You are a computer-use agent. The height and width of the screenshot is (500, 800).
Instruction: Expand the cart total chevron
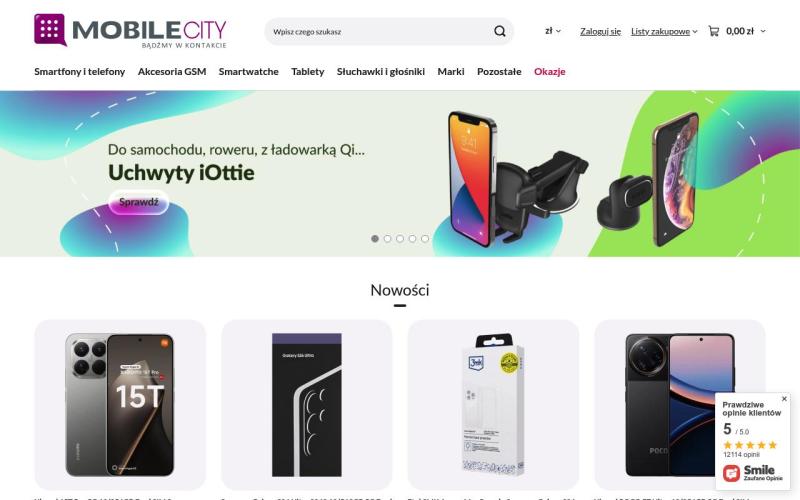(763, 31)
